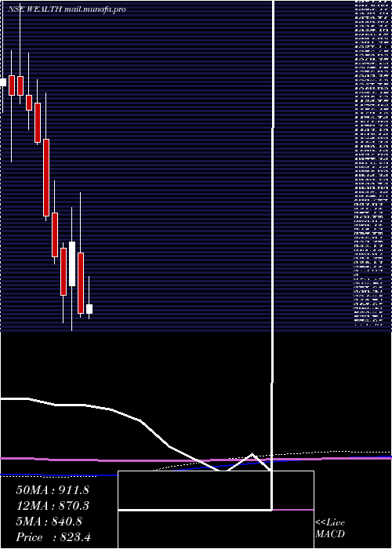Select the "5MA : 840.8" value

coord(49,522)
